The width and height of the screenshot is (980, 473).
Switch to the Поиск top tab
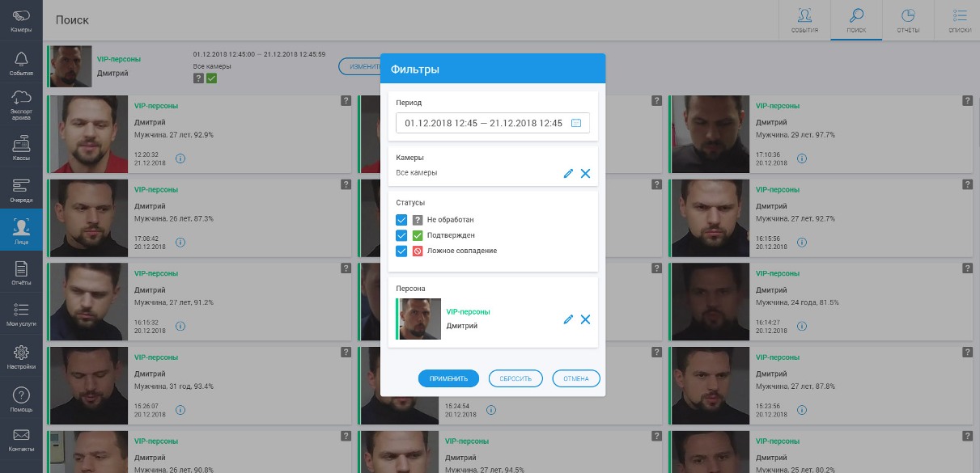click(856, 20)
